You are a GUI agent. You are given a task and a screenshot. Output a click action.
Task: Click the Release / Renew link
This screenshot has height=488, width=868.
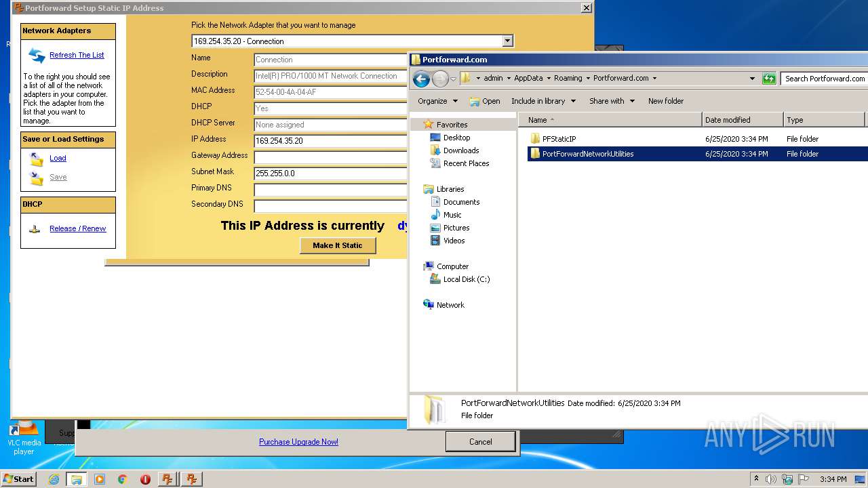pyautogui.click(x=77, y=229)
